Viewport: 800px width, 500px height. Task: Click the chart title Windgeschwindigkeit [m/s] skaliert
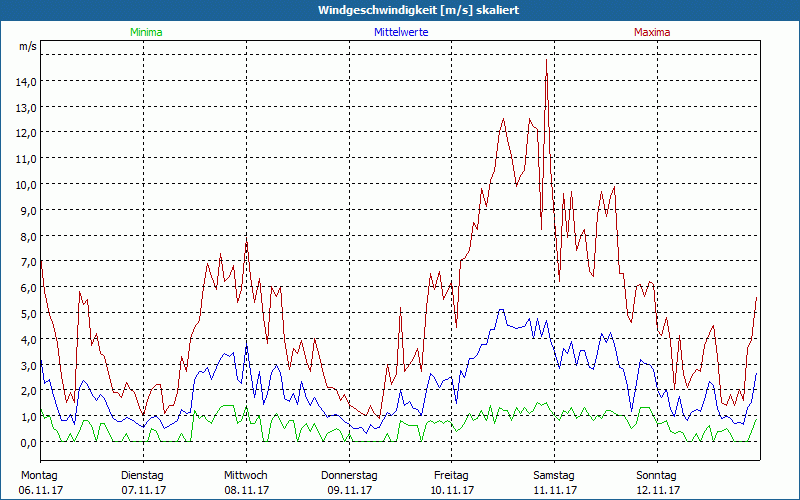pos(418,10)
